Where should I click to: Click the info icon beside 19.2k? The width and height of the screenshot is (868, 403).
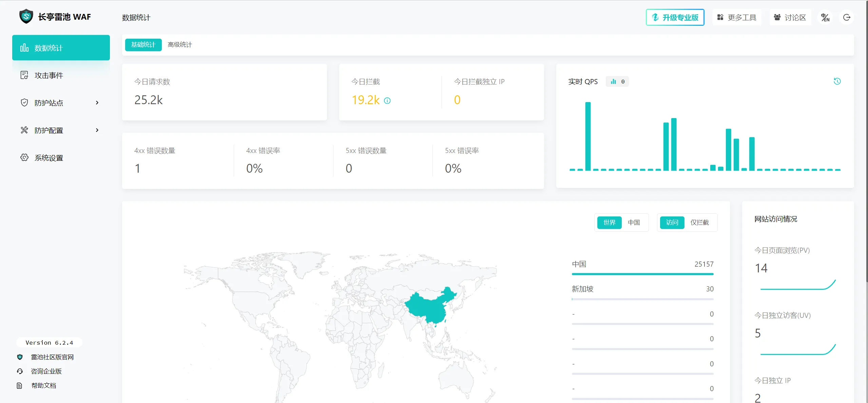coord(387,101)
